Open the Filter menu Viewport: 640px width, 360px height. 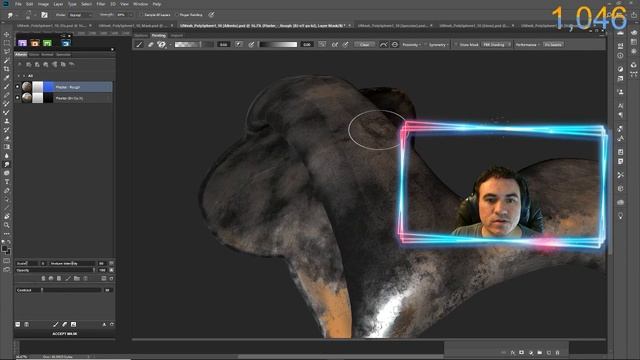101,4
